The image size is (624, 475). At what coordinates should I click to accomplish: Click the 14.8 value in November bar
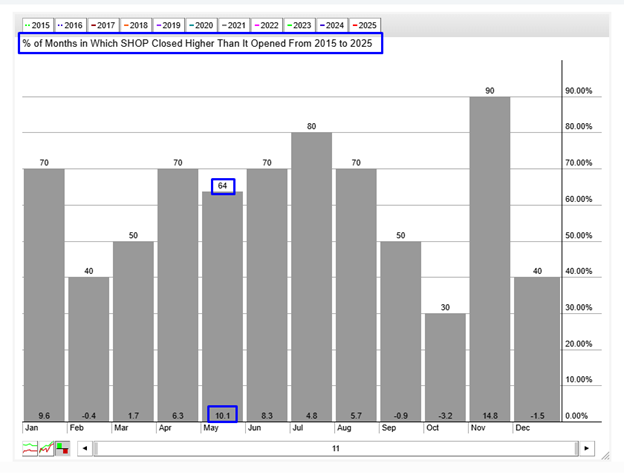click(490, 416)
